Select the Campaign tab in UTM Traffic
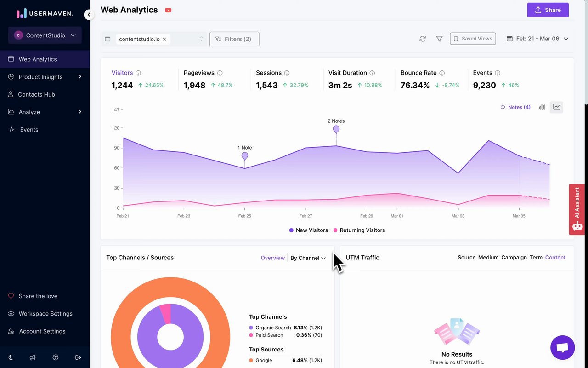The height and width of the screenshot is (368, 588). (x=514, y=258)
